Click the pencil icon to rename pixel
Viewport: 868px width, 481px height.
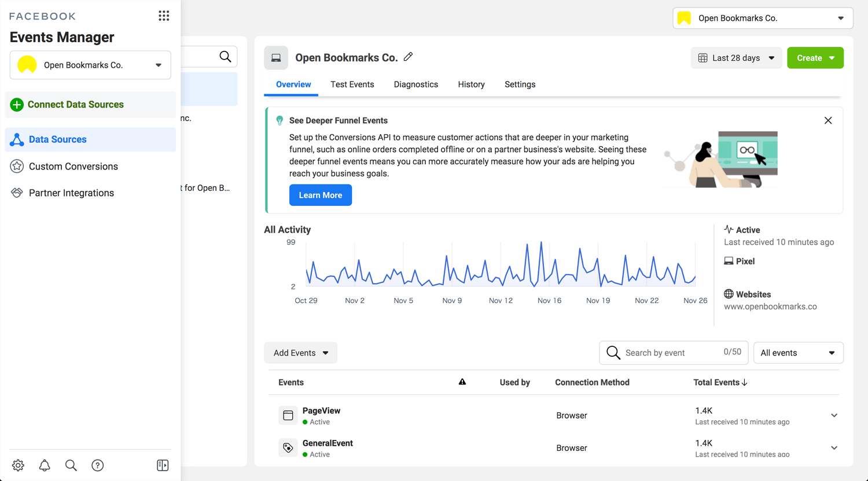point(408,57)
